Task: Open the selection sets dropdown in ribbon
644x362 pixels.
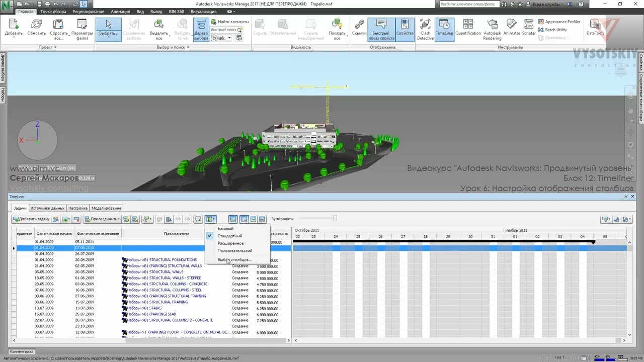Action: [x=221, y=38]
